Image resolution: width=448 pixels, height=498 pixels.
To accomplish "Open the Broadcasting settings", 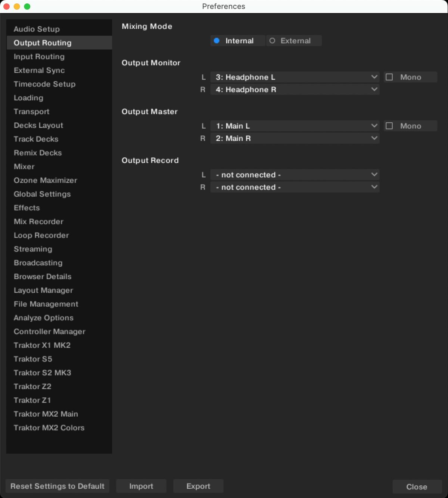I will 38,263.
